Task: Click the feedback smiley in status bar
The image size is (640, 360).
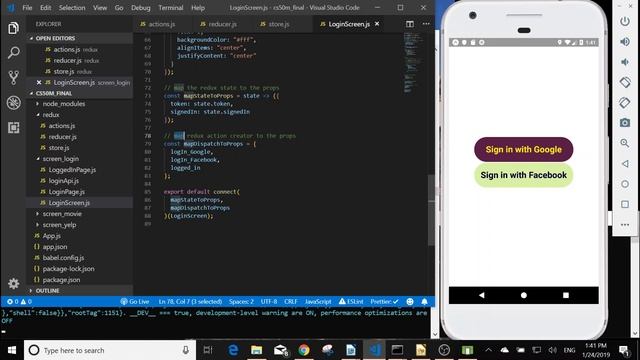Action: pos(410,302)
